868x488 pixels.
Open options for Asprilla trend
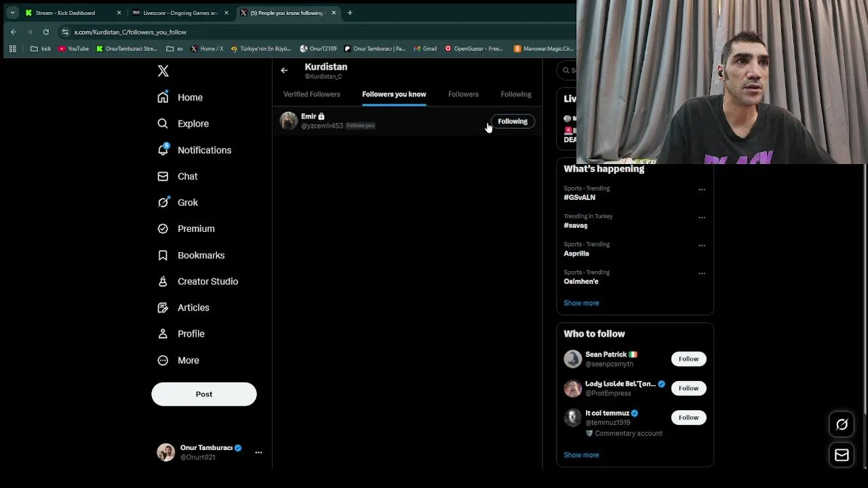coord(702,245)
